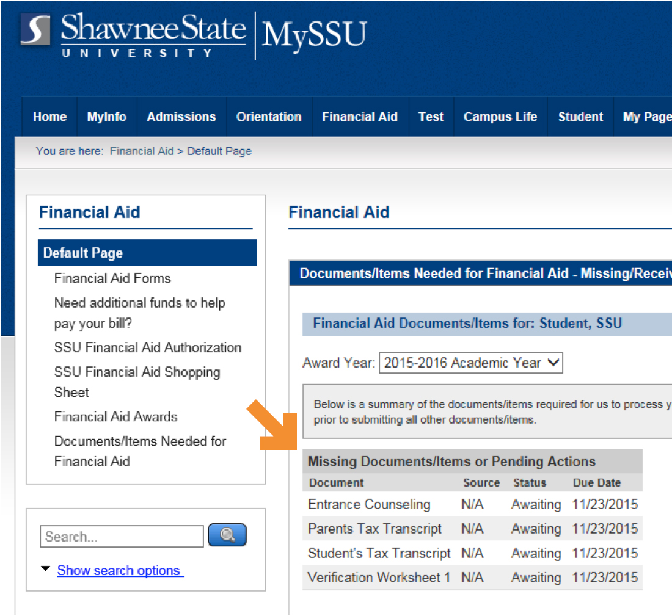Open the Orientation menu tab
Screen dimensions: 672x616
[x=269, y=117]
